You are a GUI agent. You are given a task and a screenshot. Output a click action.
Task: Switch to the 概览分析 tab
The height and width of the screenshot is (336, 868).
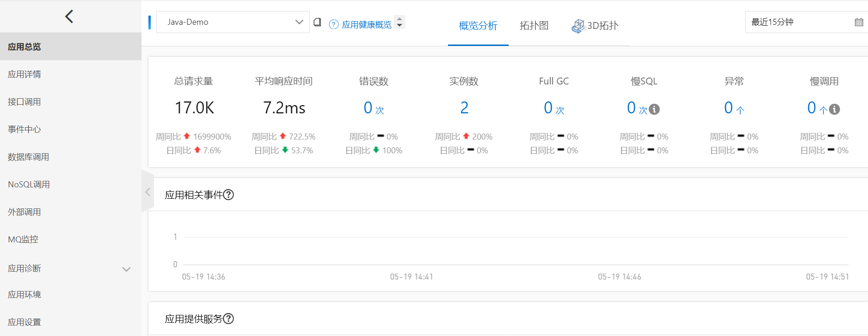tap(478, 26)
